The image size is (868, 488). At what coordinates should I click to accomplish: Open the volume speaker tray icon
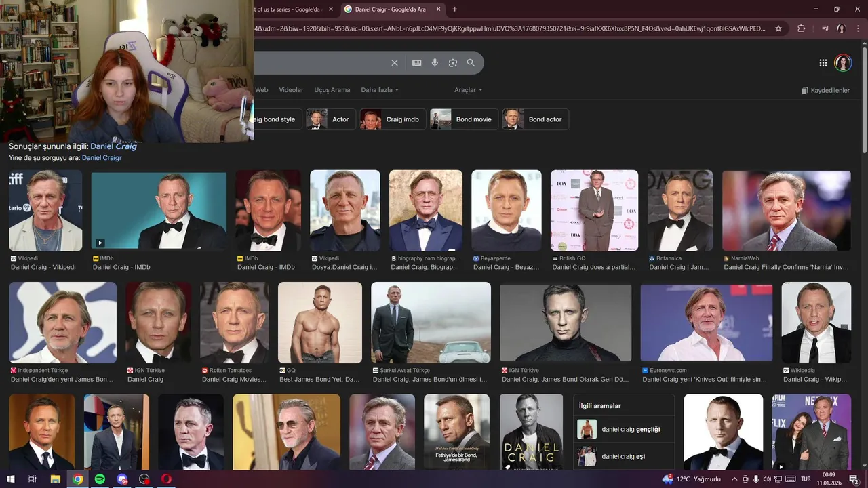tap(767, 479)
